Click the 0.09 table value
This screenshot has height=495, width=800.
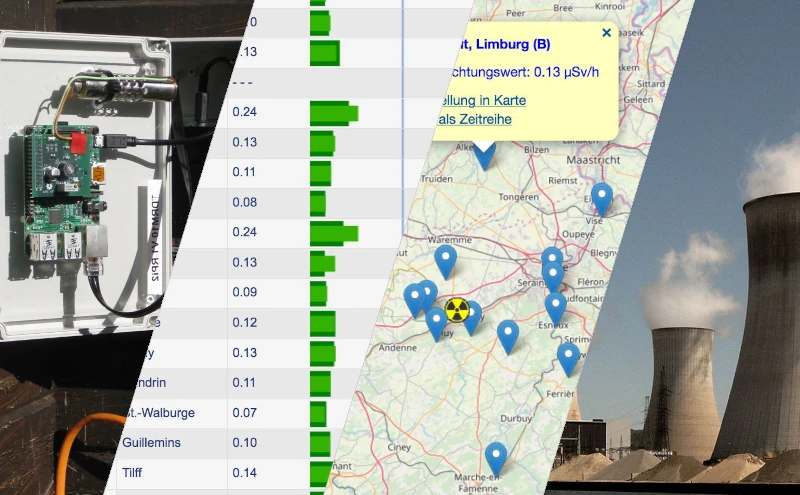click(244, 292)
